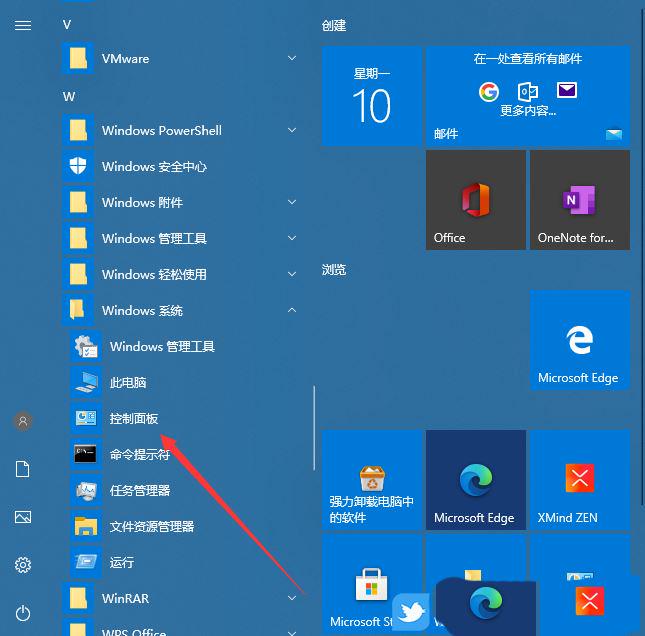Click the Twitter bird icon
The height and width of the screenshot is (636, 645).
[x=411, y=612]
